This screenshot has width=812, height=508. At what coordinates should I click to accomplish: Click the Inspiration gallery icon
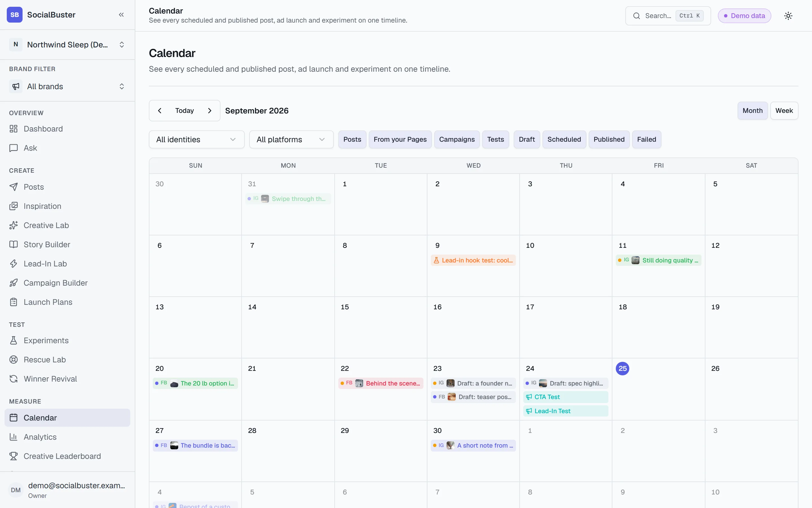(14, 206)
